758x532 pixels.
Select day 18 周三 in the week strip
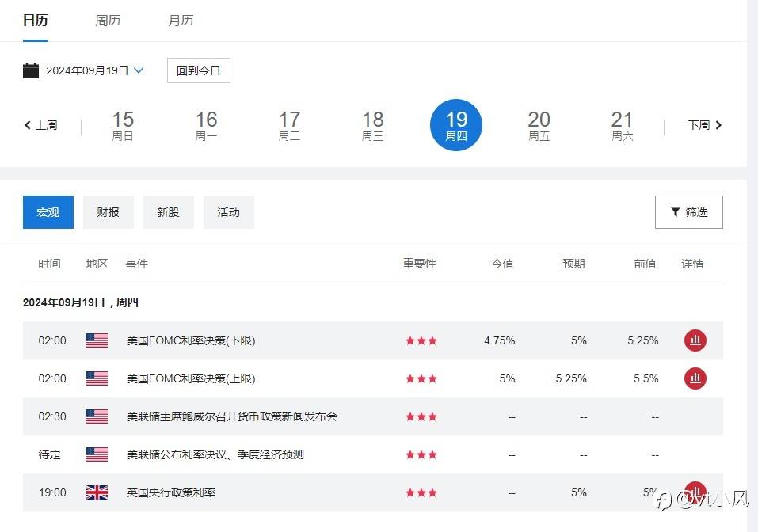372,125
